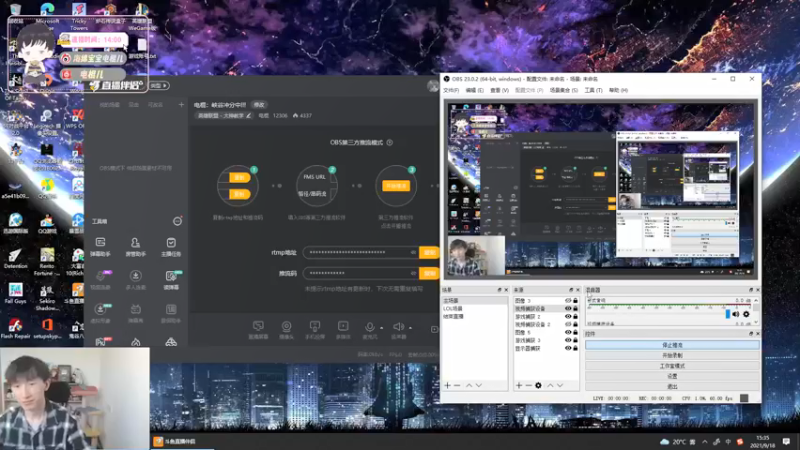
Task: Open the Flash Repair desktop icon
Action: pos(15,329)
